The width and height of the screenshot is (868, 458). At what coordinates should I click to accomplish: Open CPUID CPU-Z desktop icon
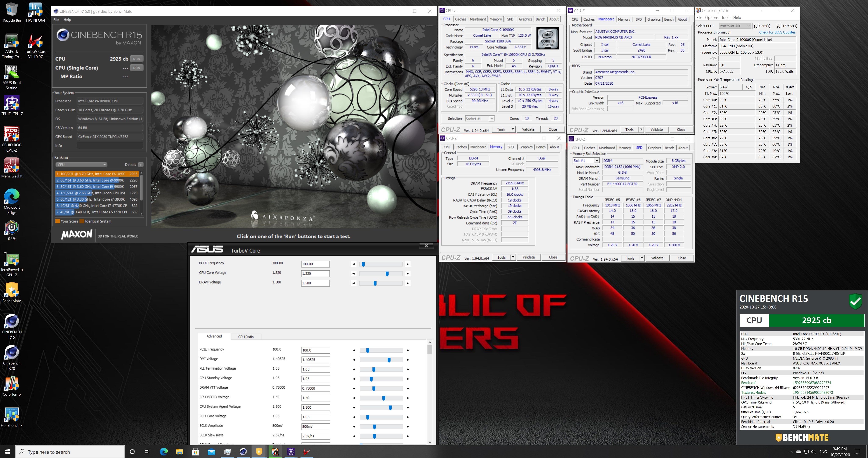(11, 106)
